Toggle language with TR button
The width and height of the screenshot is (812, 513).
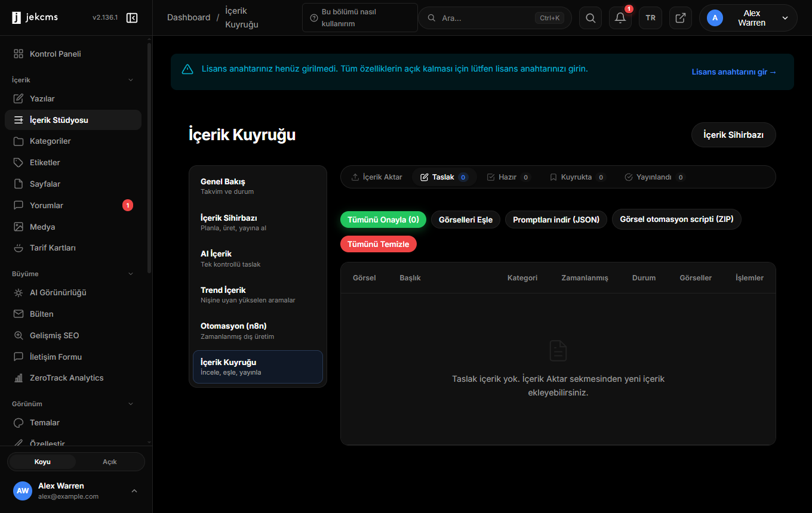(651, 18)
